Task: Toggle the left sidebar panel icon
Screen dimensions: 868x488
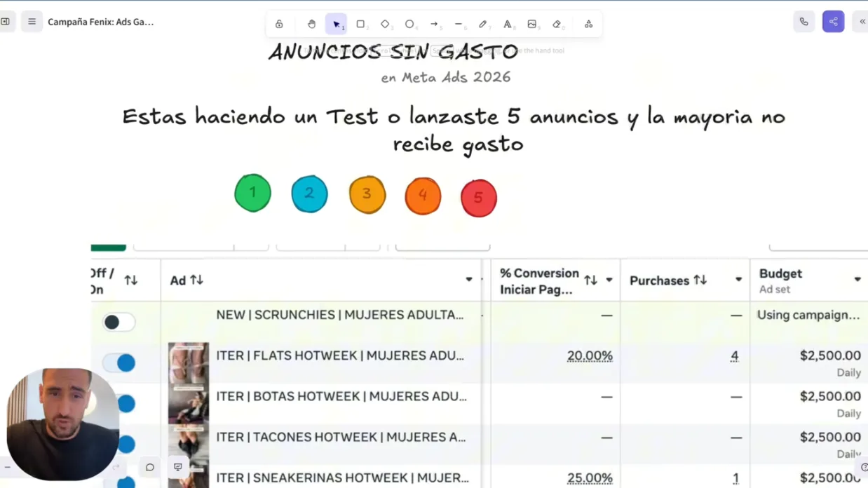Action: (6, 22)
